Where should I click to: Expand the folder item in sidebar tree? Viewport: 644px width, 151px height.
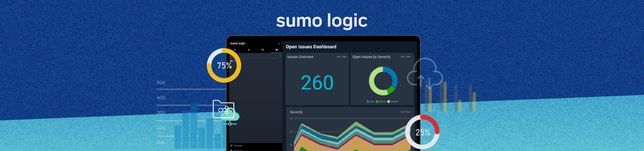pos(232,61)
